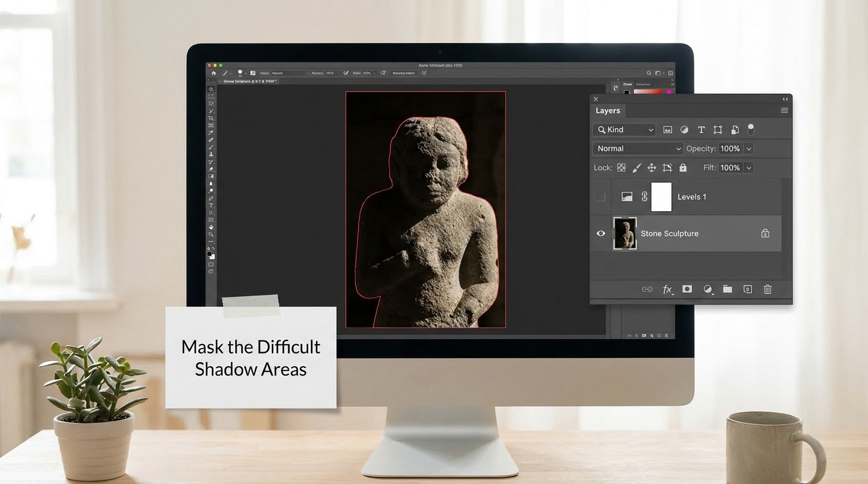Click the padlock on Stone Sculpture layer
The width and height of the screenshot is (868, 484).
765,233
